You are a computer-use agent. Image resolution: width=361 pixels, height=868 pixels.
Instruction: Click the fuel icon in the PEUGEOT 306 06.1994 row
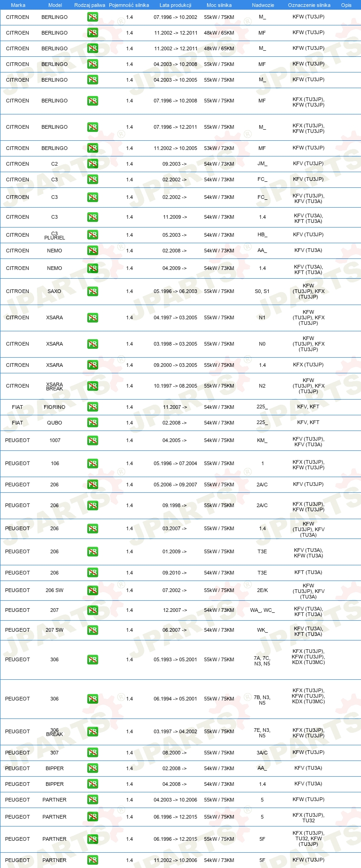click(x=92, y=699)
